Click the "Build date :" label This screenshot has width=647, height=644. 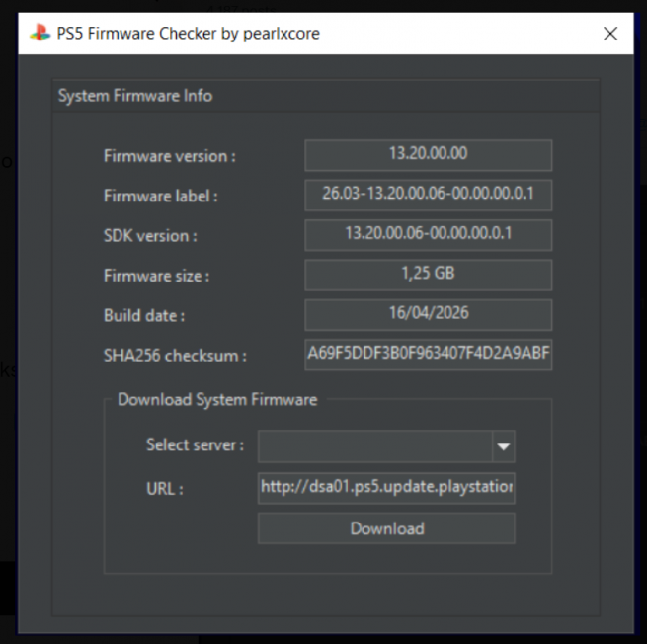[144, 316]
